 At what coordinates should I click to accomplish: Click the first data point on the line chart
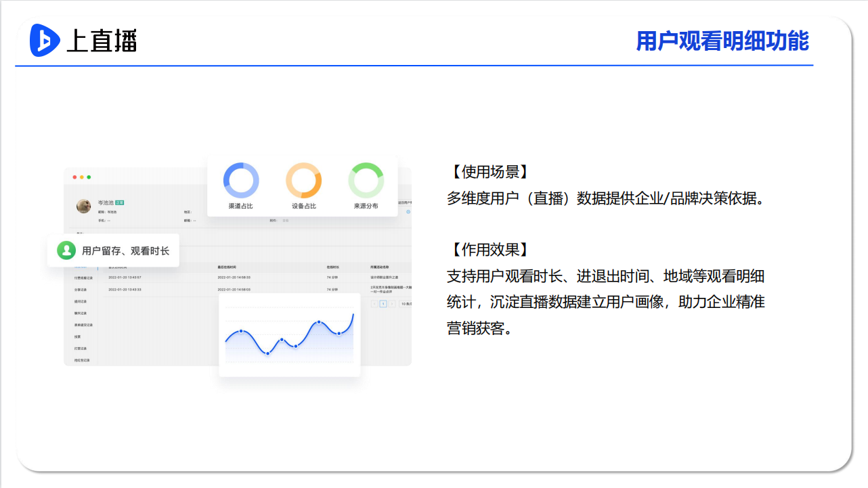[241, 331]
